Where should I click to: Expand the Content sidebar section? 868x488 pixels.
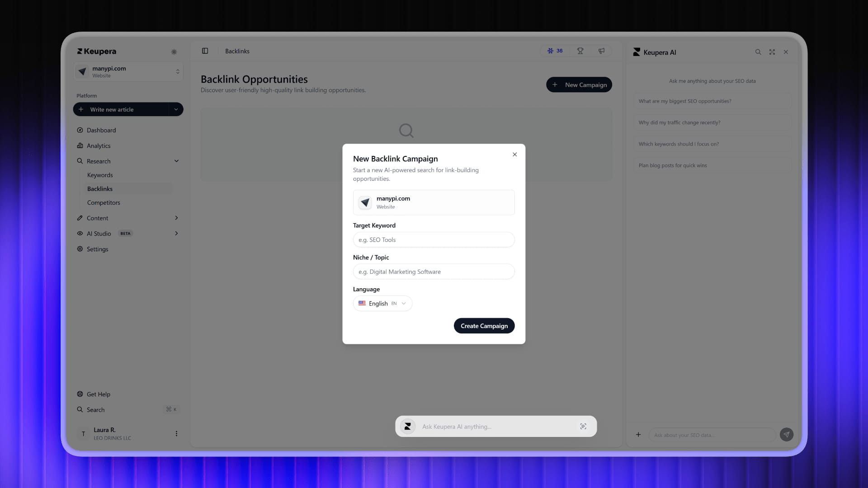(176, 218)
